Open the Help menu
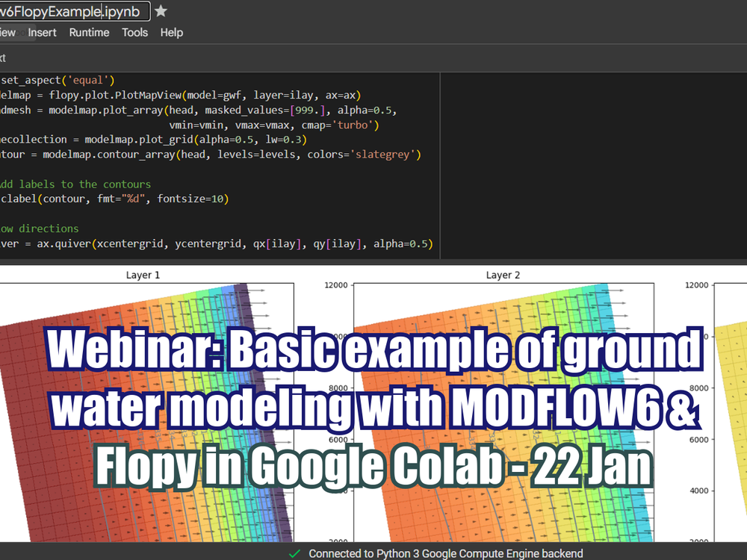 click(x=171, y=32)
